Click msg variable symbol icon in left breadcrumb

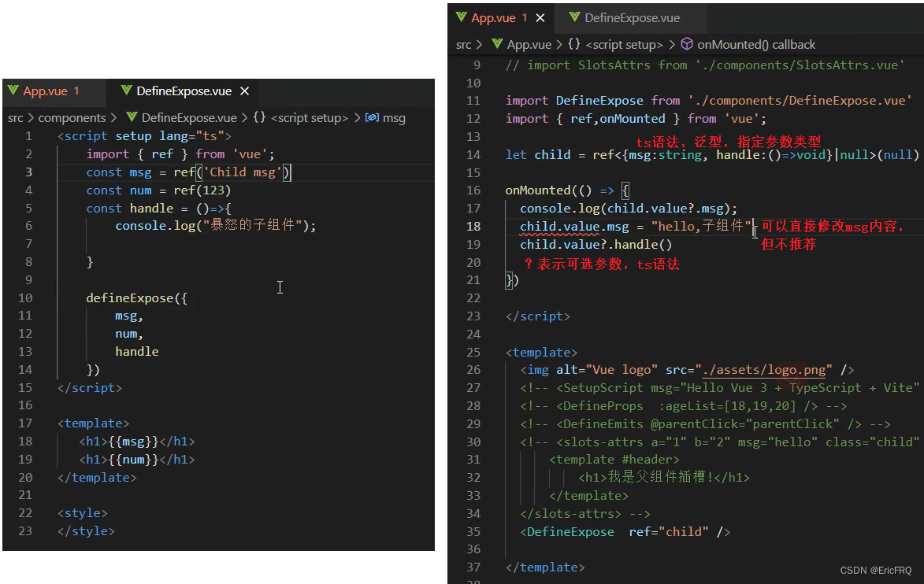372,117
